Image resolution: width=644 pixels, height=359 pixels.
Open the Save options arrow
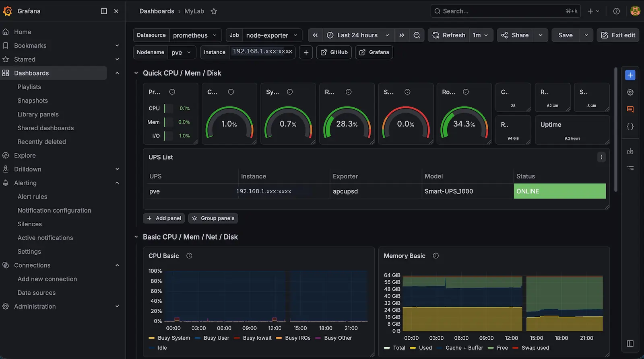(586, 35)
